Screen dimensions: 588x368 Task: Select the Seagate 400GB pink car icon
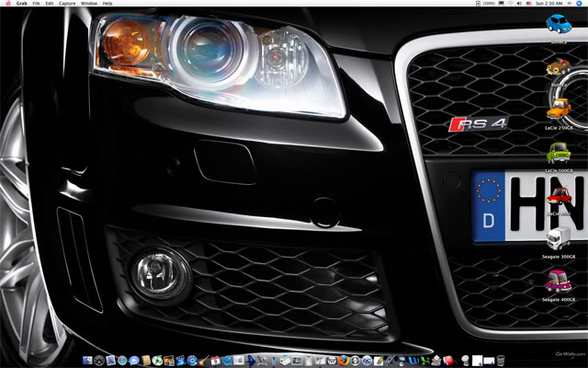click(559, 282)
